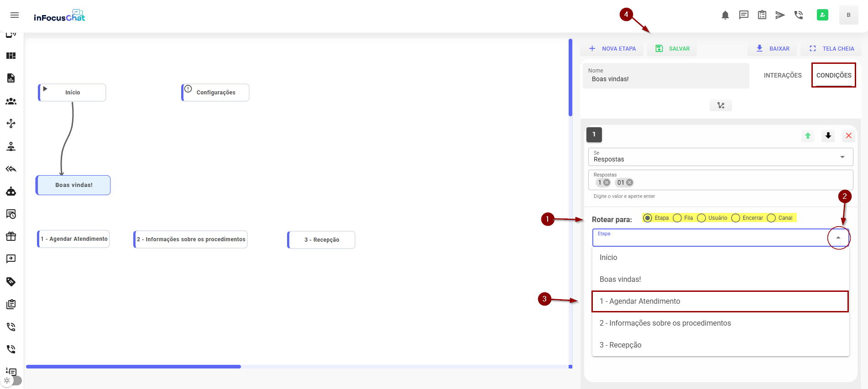Click the red X delete condition icon

848,135
